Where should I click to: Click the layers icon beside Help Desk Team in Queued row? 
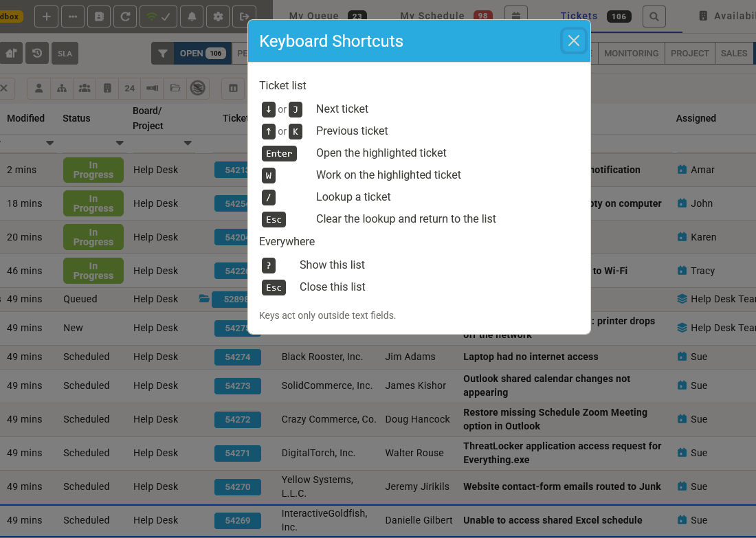(682, 299)
